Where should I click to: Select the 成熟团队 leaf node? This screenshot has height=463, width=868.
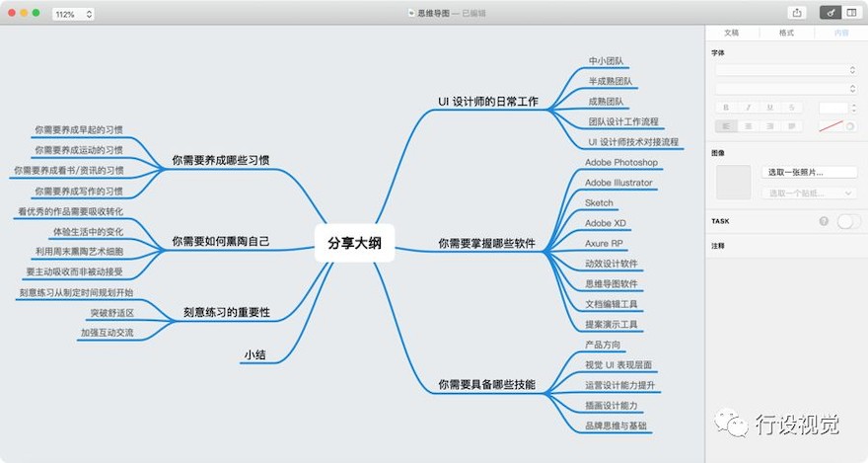click(607, 102)
